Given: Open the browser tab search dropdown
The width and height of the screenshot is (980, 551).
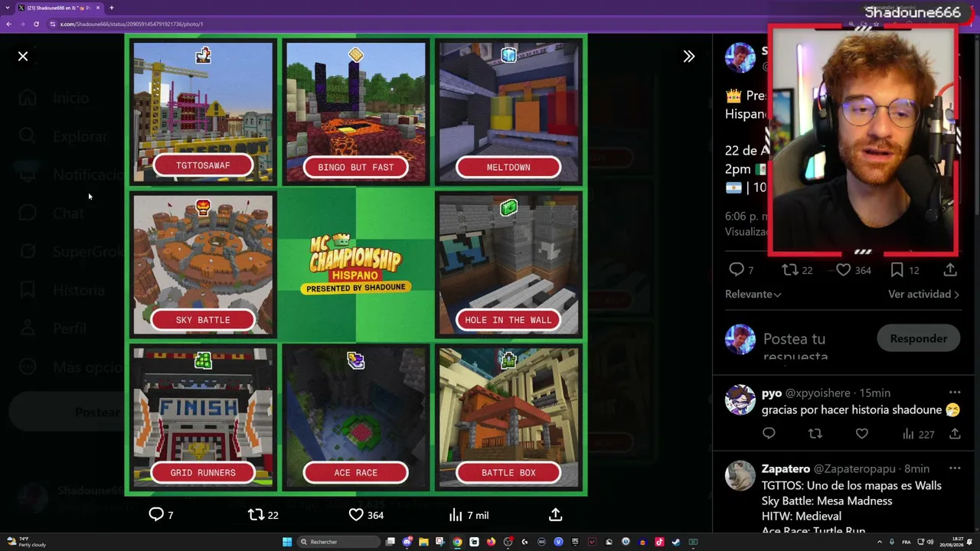Looking at the screenshot, I should tap(7, 8).
